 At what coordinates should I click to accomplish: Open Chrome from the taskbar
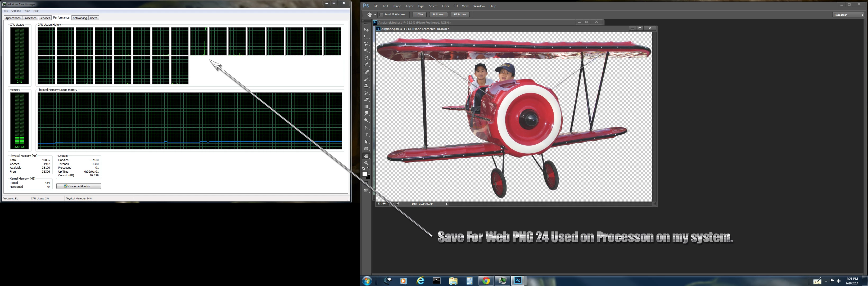pyautogui.click(x=486, y=281)
